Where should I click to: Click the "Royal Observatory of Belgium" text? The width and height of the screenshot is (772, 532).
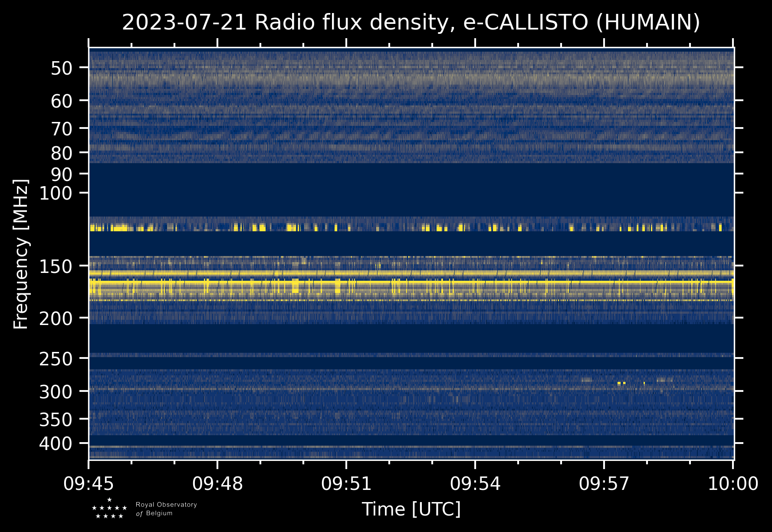[166, 509]
